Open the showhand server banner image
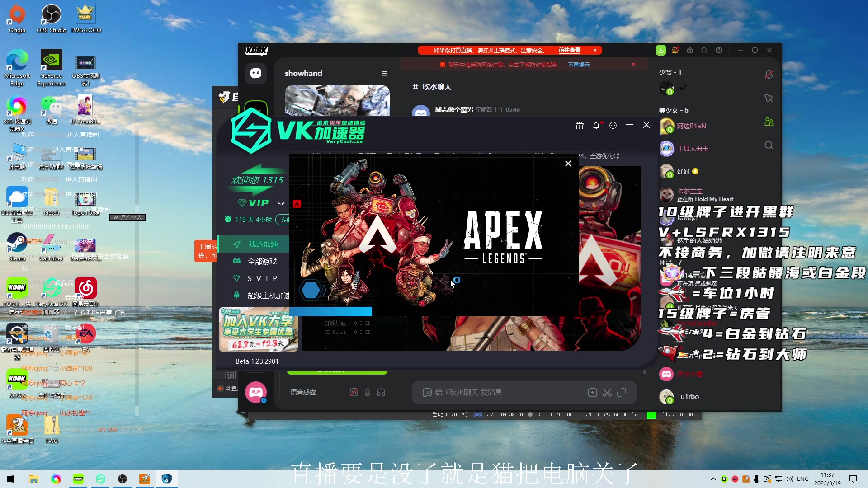868x488 pixels. point(337,100)
